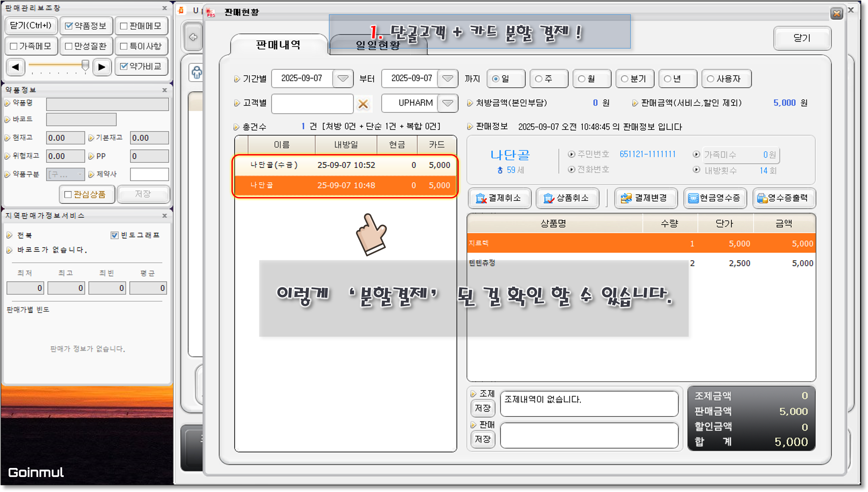The width and height of the screenshot is (868, 492).
Task: Select the 월 period radio button
Action: [x=581, y=79]
